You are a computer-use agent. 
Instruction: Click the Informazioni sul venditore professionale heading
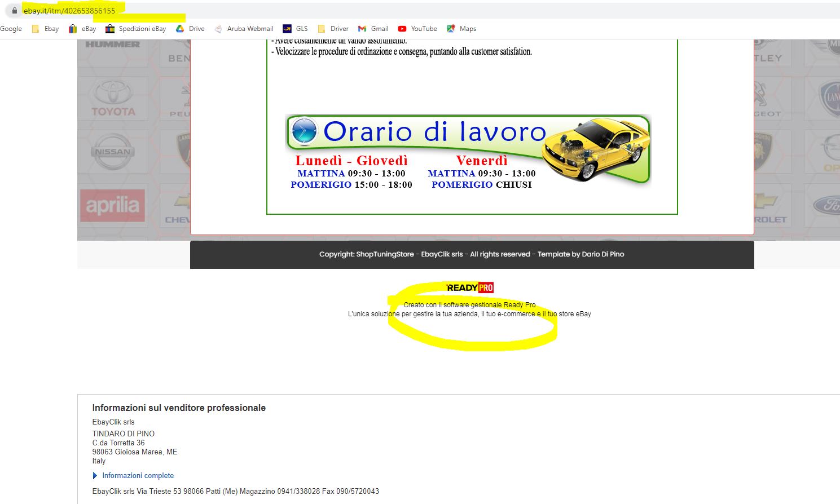(x=179, y=408)
